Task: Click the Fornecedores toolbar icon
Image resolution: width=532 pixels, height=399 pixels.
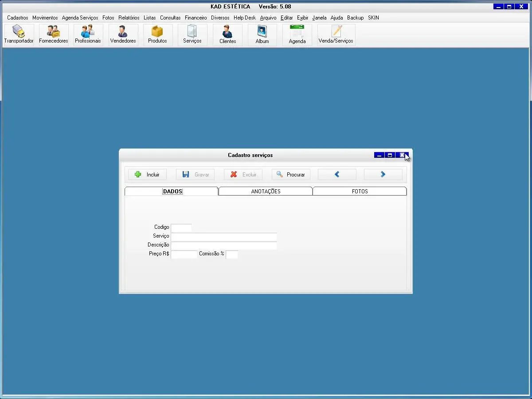Action: (53, 35)
